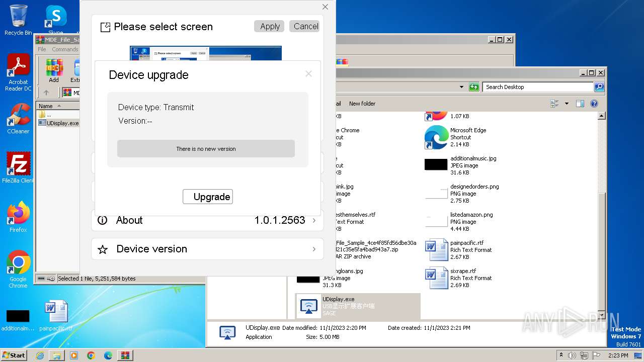Viewport: 644px width, 362px height.
Task: Click the up one level arrow in WinRAR
Action: coord(46,93)
